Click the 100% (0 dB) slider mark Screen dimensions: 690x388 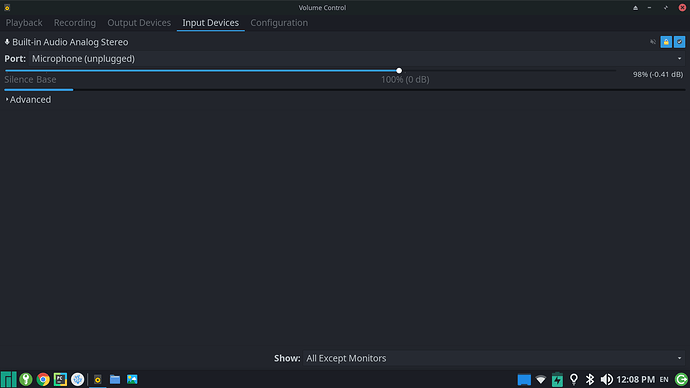click(x=405, y=80)
